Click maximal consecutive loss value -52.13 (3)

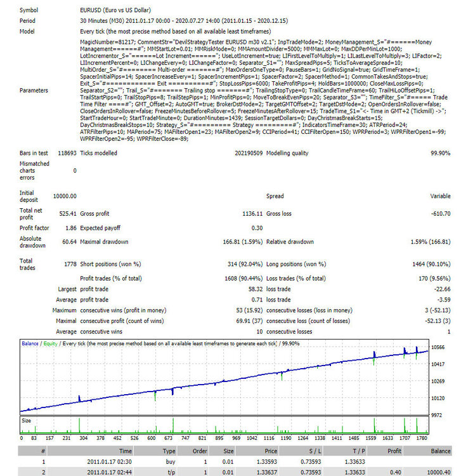pos(438,321)
